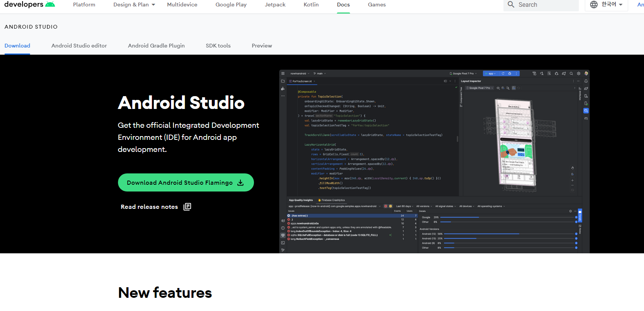Open the app run configuration dropdown
This screenshot has height=311, width=644.
coord(491,74)
